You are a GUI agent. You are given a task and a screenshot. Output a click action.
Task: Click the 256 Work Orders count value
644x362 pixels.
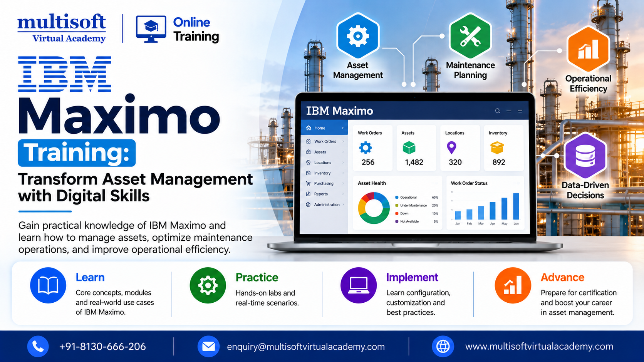368,162
